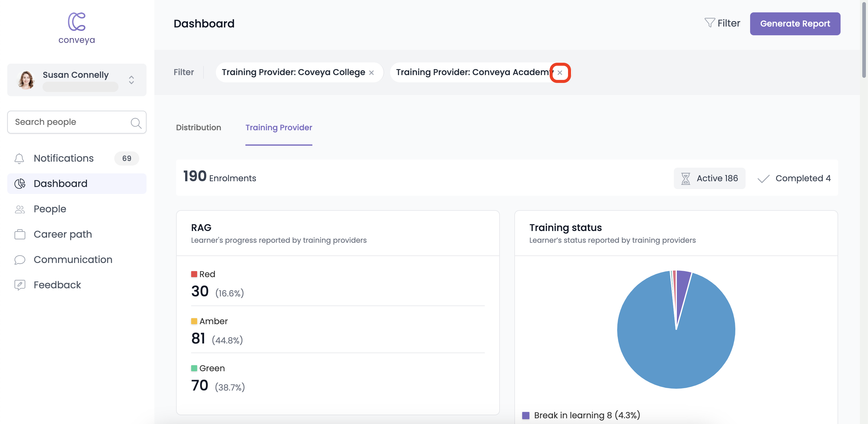Select the Active 186 filter
Viewport: 868px width, 424px height.
click(710, 178)
